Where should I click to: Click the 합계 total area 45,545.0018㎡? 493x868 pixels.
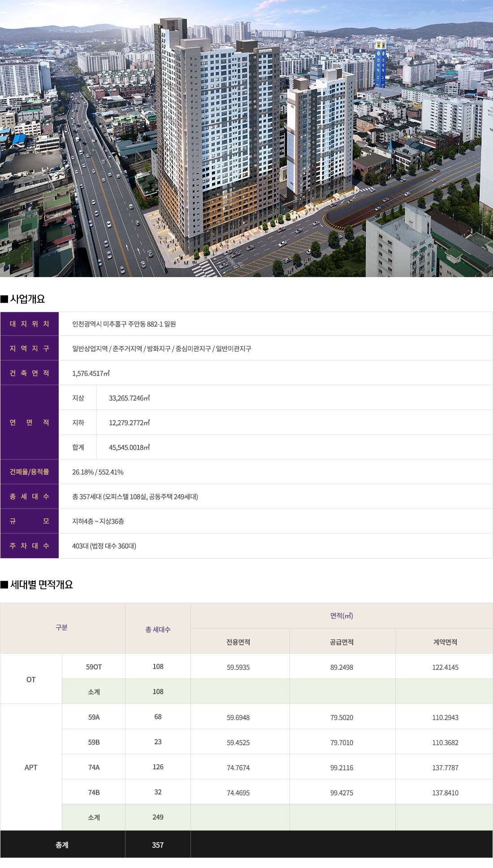pos(129,447)
